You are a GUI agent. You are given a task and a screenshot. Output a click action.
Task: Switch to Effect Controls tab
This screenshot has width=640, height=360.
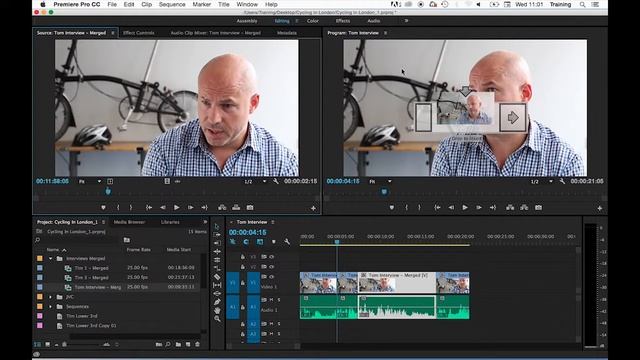click(138, 33)
